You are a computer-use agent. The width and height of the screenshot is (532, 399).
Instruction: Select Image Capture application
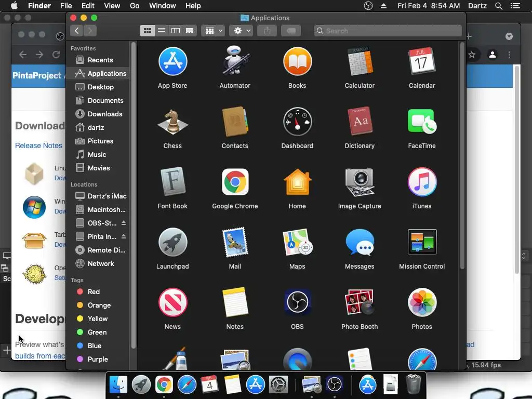[x=360, y=182]
